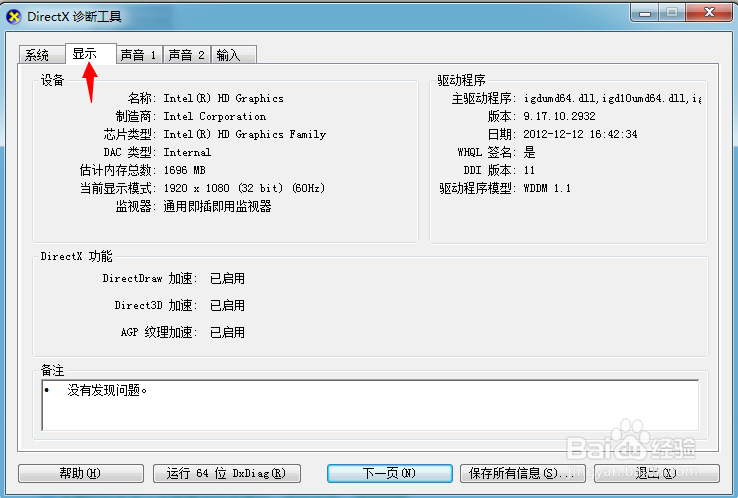The image size is (738, 498).
Task: Click DirectDraw 加速 status 已启用
Action: click(x=227, y=279)
